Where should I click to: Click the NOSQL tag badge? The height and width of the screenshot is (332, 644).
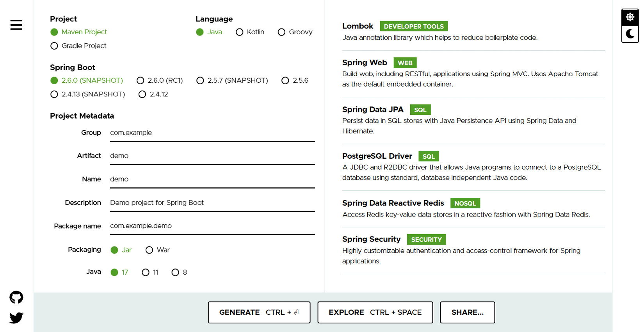(465, 203)
